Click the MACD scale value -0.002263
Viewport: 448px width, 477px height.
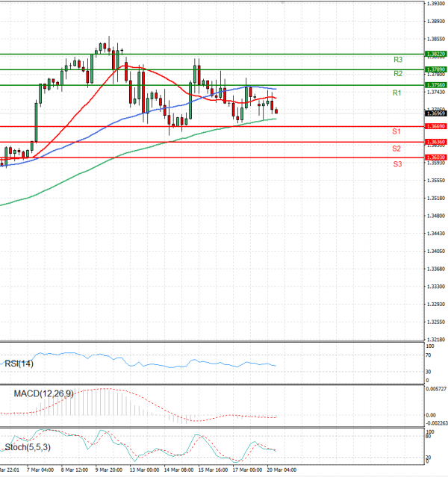[437, 423]
